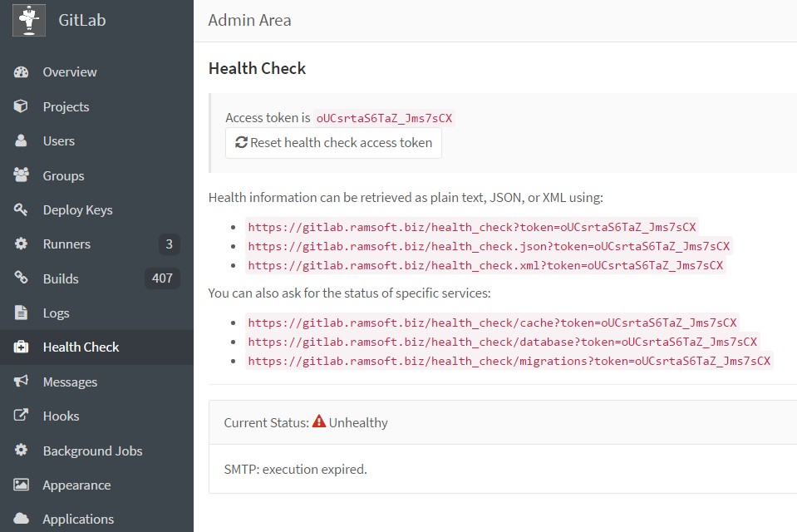This screenshot has height=532, width=797.
Task: Click the Users person icon
Action: (22, 141)
